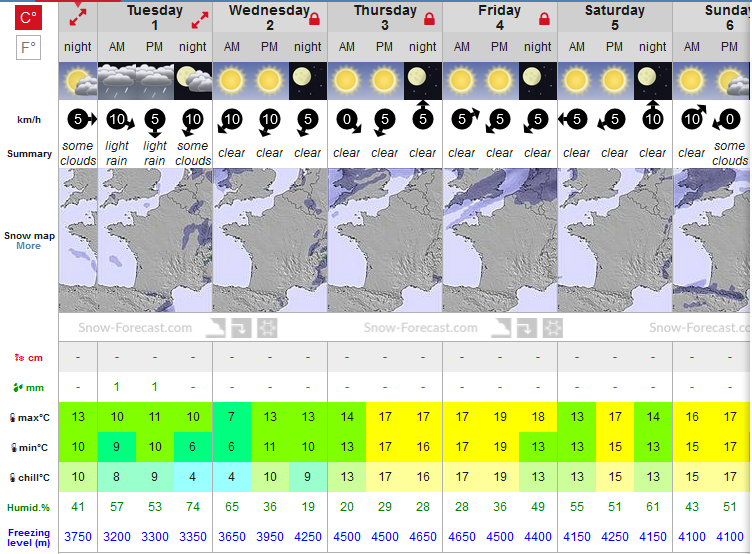Click second freezing level arrow icon
This screenshot has height=554, width=752.
tap(527, 328)
